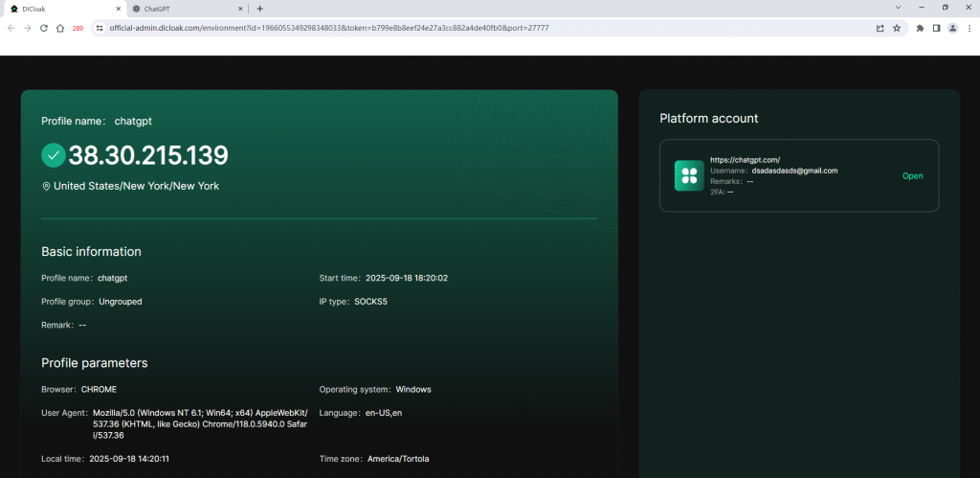Open a new browser tab
Screen dimensions: 980x478
(260, 9)
